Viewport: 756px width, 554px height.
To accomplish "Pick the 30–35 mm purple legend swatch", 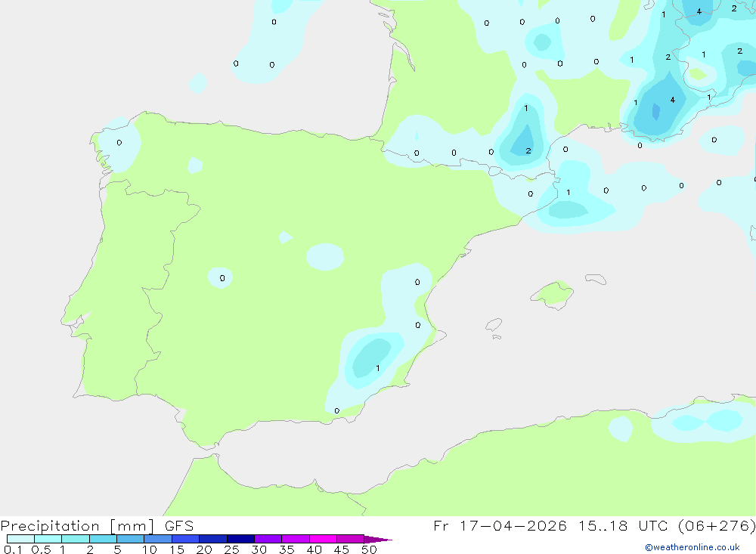I will [268, 539].
